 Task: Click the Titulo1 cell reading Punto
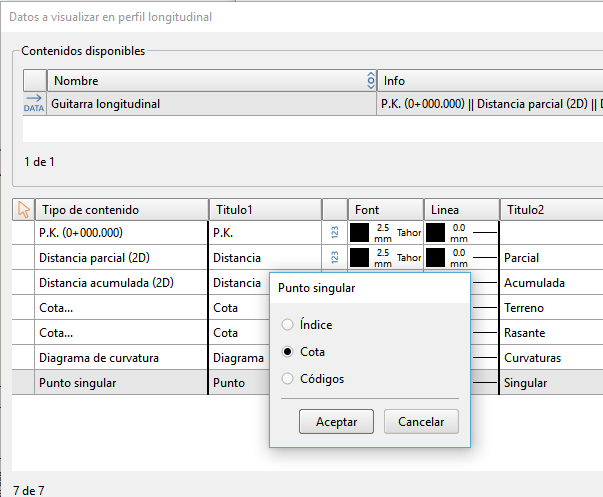(x=239, y=382)
